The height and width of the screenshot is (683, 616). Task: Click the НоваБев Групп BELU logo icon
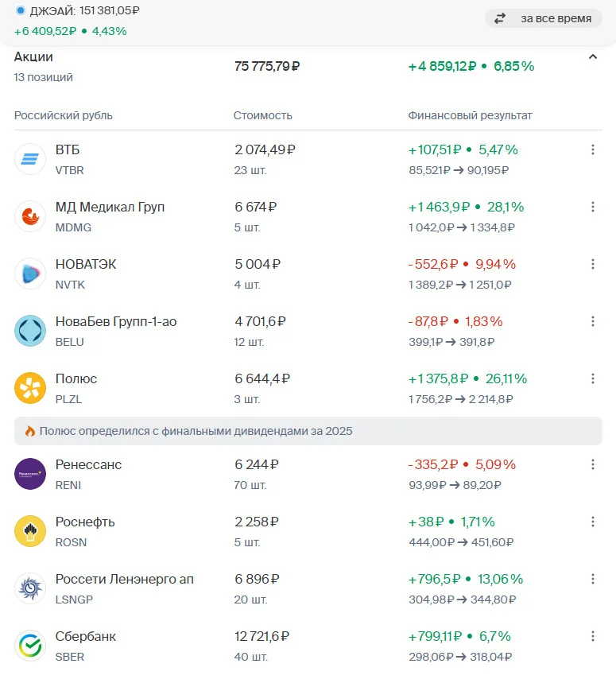[30, 331]
